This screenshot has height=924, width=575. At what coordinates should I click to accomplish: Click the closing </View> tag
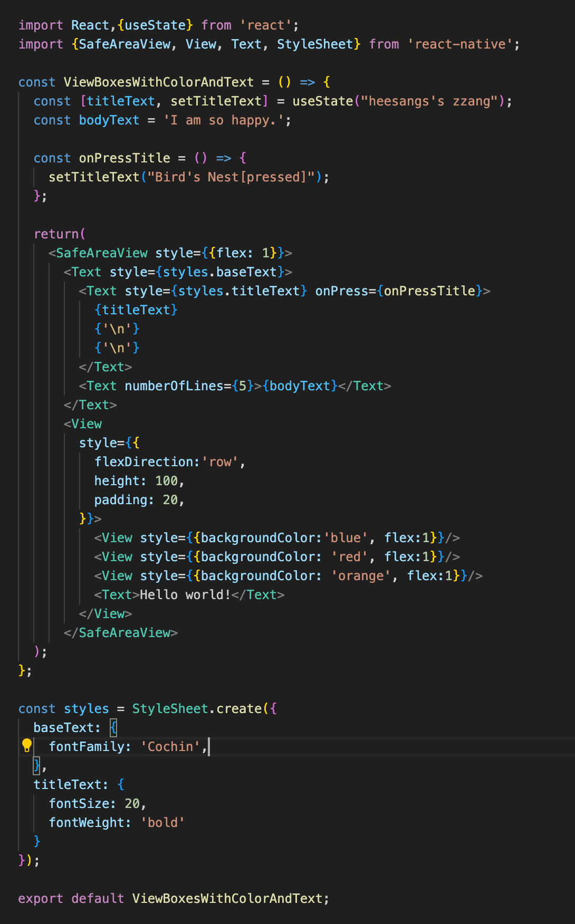click(x=106, y=614)
